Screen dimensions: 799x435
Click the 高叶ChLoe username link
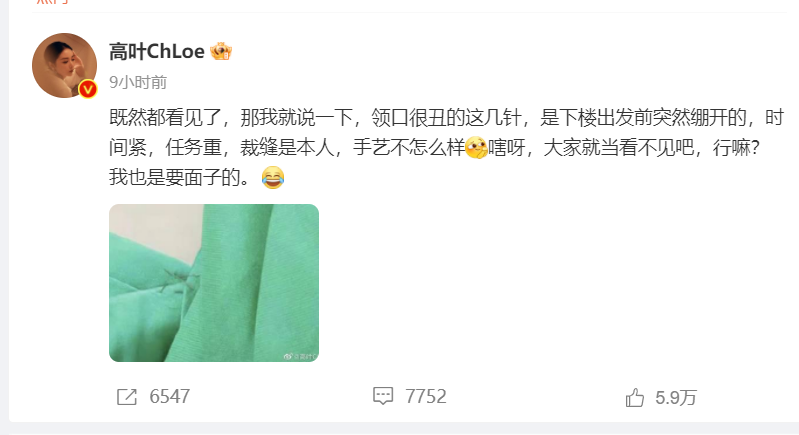(156, 51)
